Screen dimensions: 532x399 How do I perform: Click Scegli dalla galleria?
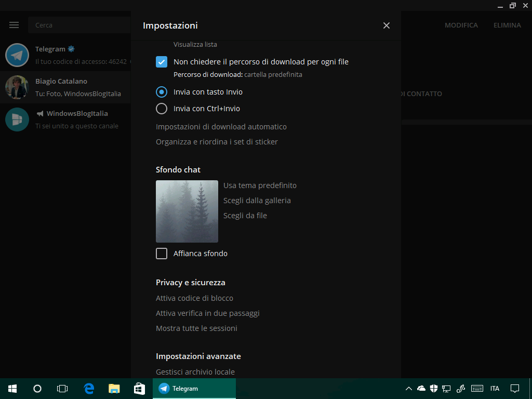(x=257, y=201)
